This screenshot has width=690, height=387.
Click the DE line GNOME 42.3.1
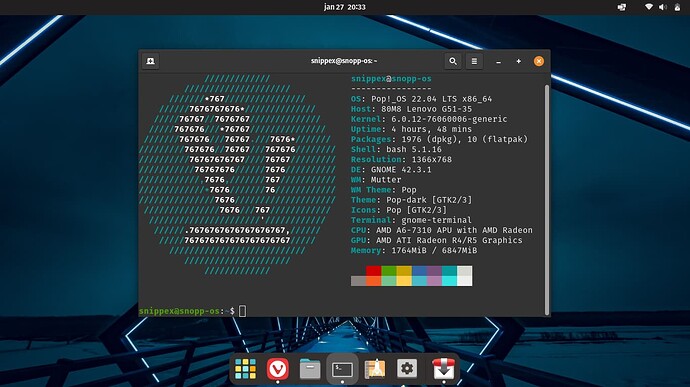(391, 170)
